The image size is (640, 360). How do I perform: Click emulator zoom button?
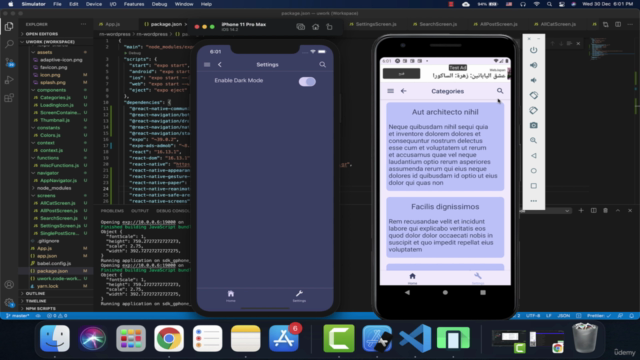tap(533, 140)
